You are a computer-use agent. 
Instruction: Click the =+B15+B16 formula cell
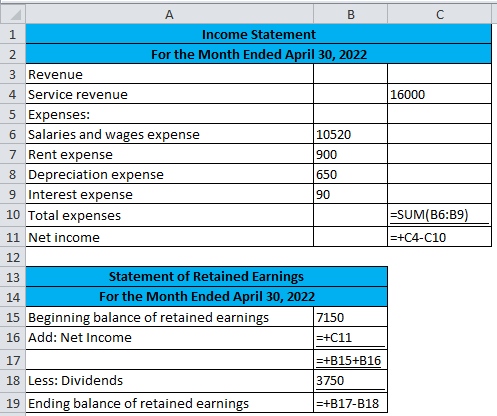coord(350,360)
